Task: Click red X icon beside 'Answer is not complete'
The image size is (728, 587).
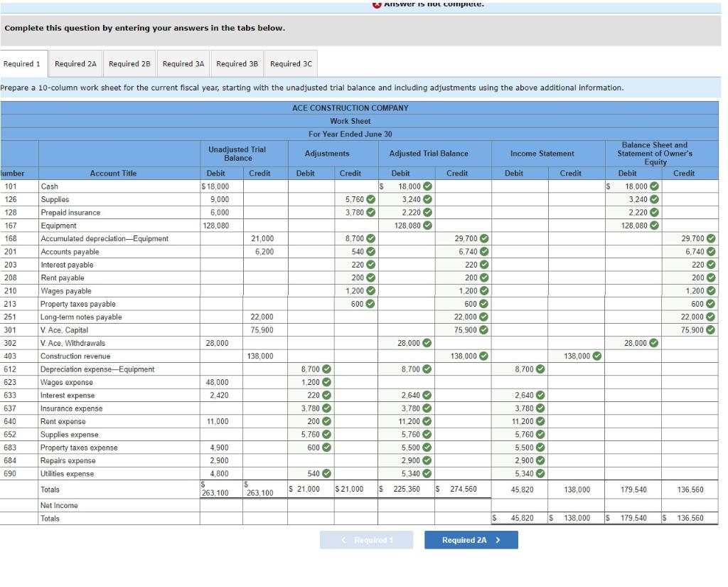Action: coord(377,4)
